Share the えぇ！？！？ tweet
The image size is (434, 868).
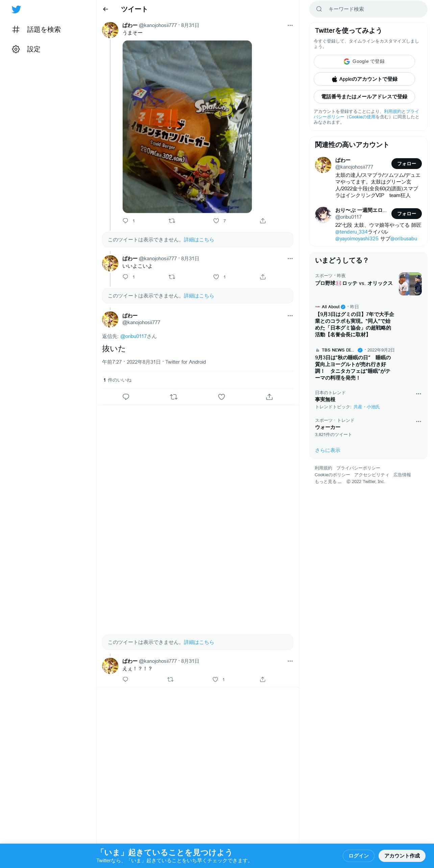(263, 679)
